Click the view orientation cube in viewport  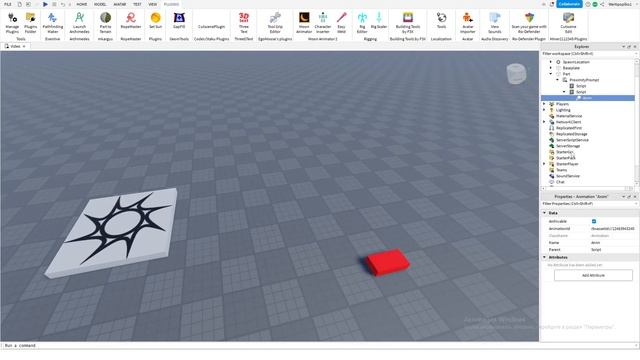tap(516, 74)
